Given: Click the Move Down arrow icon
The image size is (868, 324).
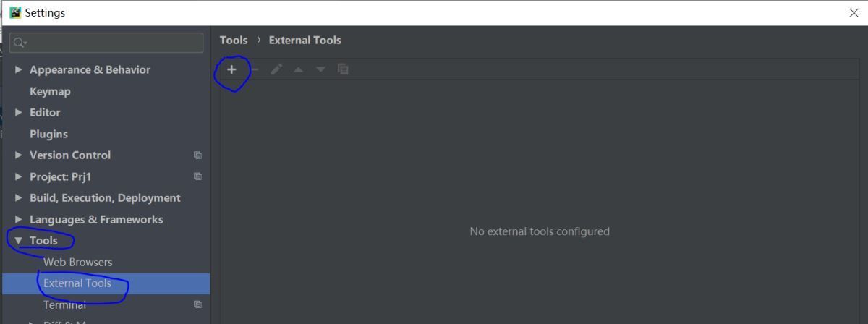Looking at the screenshot, I should point(320,69).
